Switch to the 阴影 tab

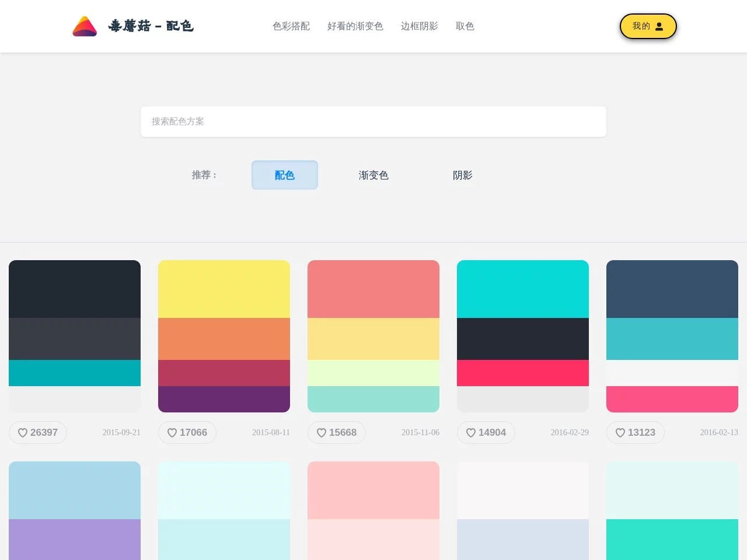pyautogui.click(x=462, y=175)
